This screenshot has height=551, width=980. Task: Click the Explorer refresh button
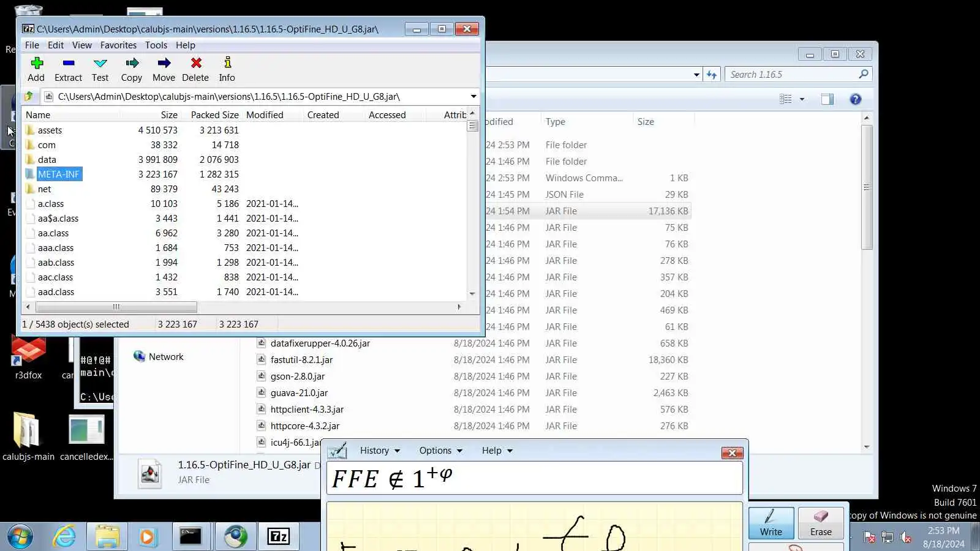(x=712, y=75)
